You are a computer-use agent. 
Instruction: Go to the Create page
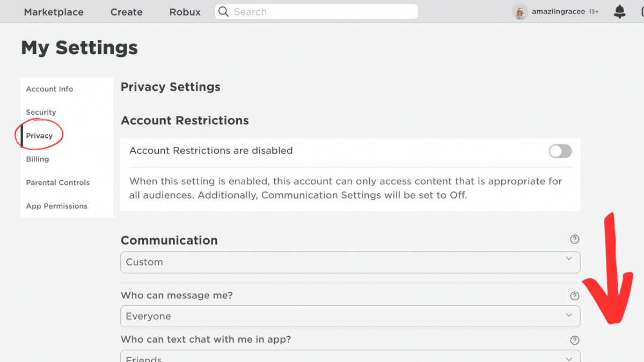[x=126, y=12]
